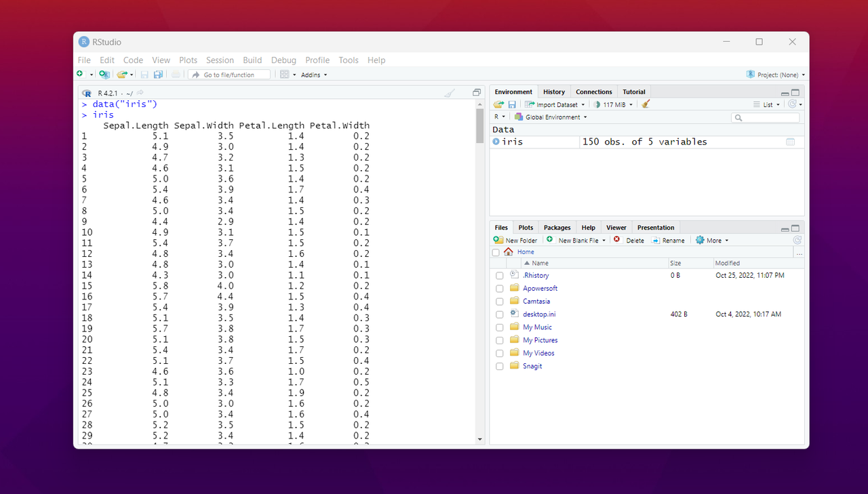Switch to the Connections tab
This screenshot has height=494, width=868.
[x=594, y=91]
